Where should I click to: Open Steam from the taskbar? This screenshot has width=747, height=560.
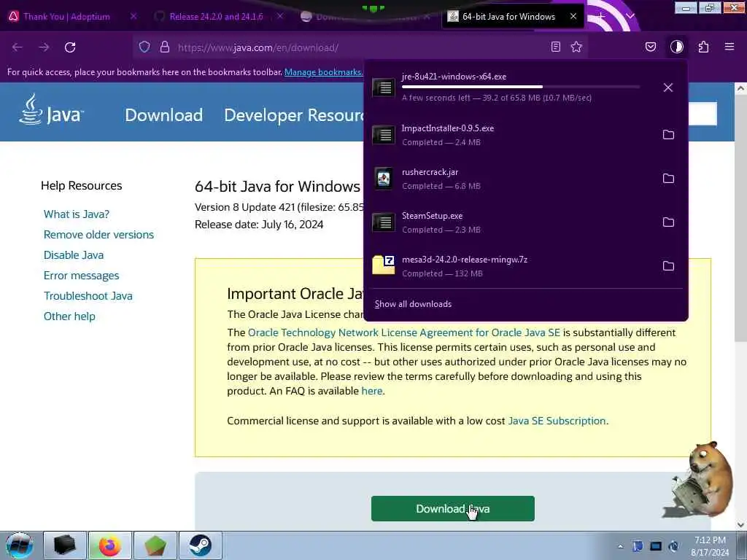[201, 545]
